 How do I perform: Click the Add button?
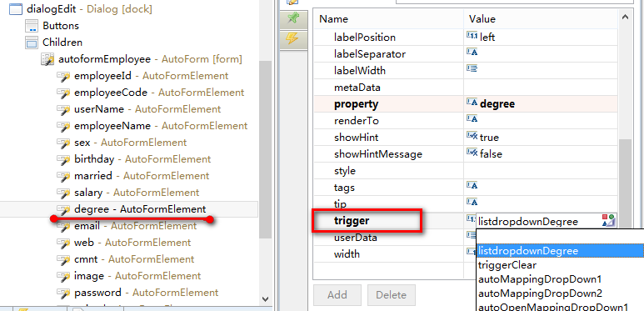(x=337, y=295)
